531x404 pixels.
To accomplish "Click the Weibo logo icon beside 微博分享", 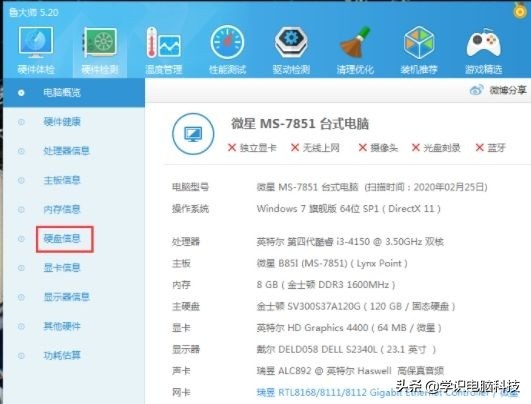I will click(x=476, y=90).
